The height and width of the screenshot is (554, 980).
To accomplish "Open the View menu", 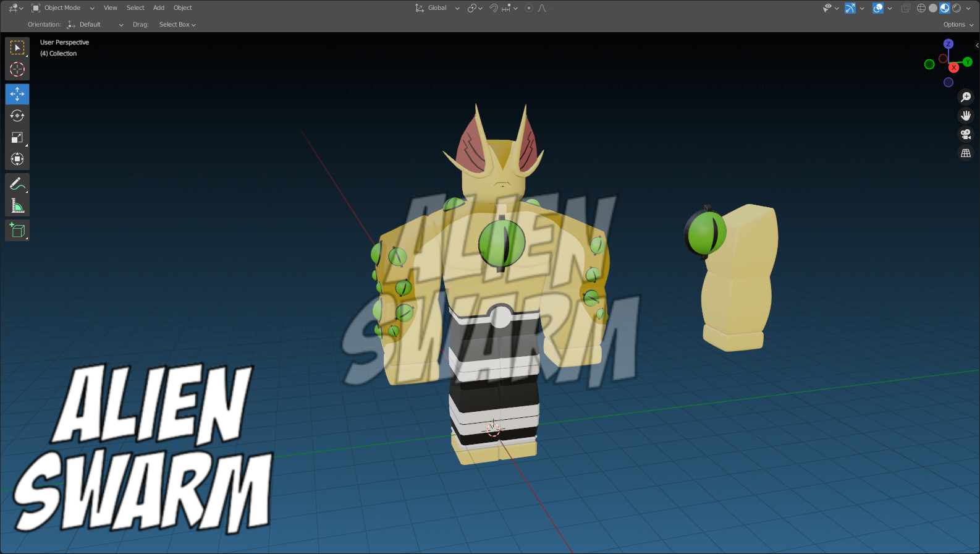I will tap(111, 8).
